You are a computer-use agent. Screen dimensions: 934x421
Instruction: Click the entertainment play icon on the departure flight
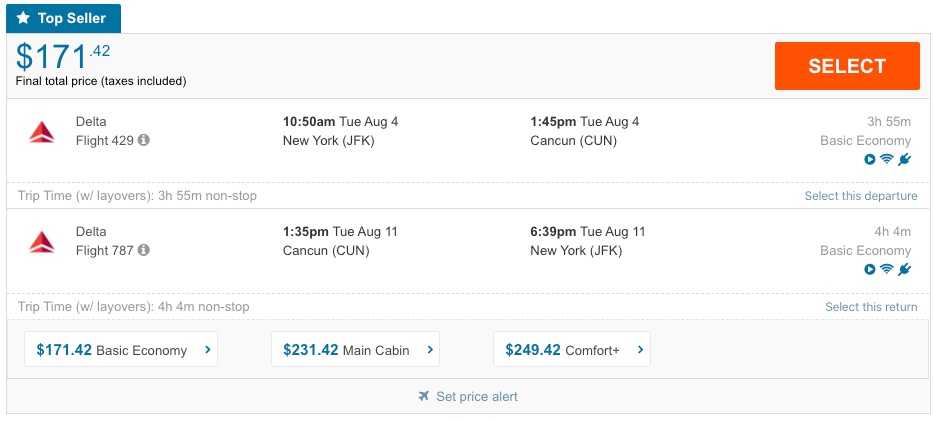click(x=870, y=159)
